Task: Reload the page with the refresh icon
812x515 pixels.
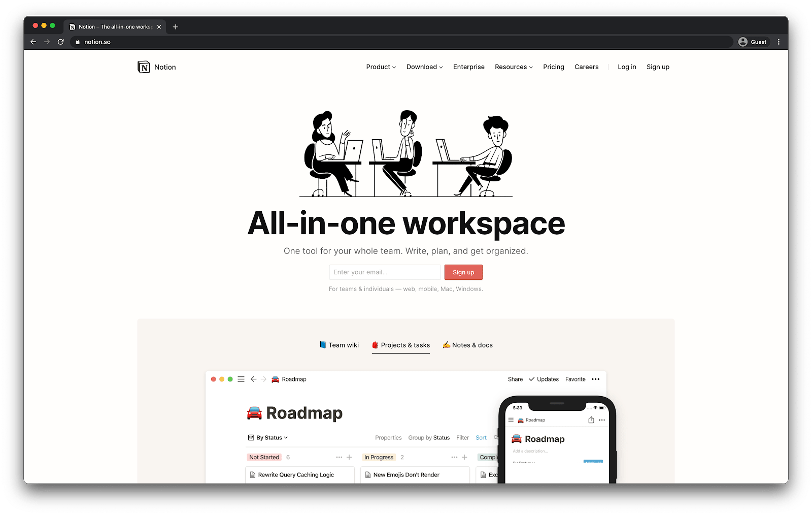Action: click(x=60, y=42)
